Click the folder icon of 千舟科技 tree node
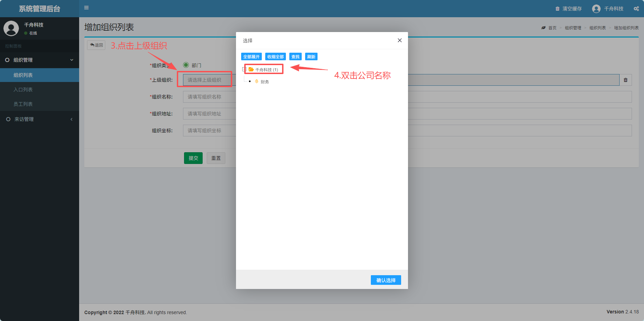The image size is (644, 321). pos(250,69)
